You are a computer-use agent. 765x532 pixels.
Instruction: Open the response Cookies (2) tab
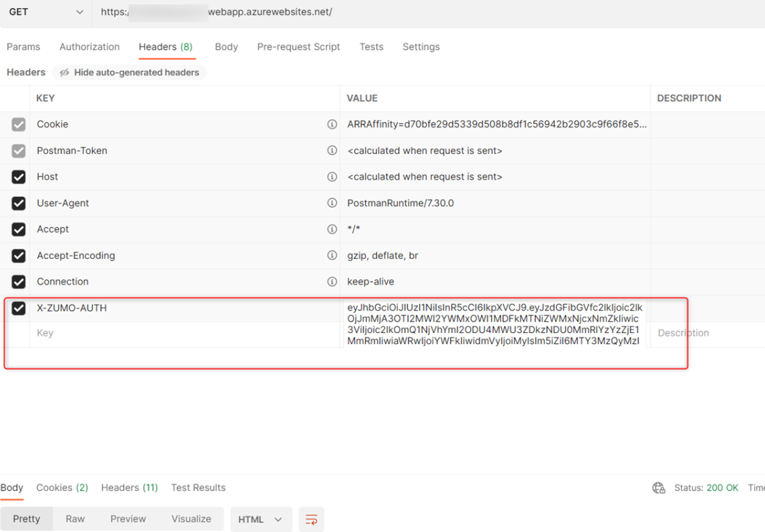coord(62,488)
